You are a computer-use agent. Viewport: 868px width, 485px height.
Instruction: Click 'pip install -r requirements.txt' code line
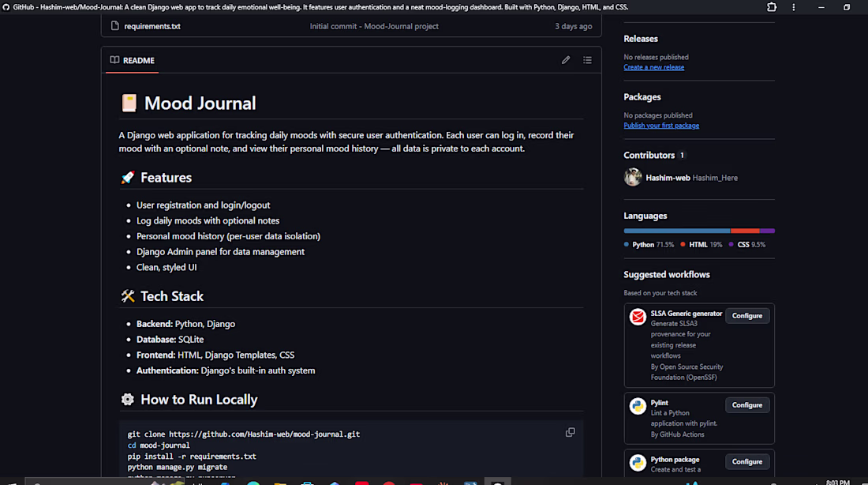coord(192,457)
